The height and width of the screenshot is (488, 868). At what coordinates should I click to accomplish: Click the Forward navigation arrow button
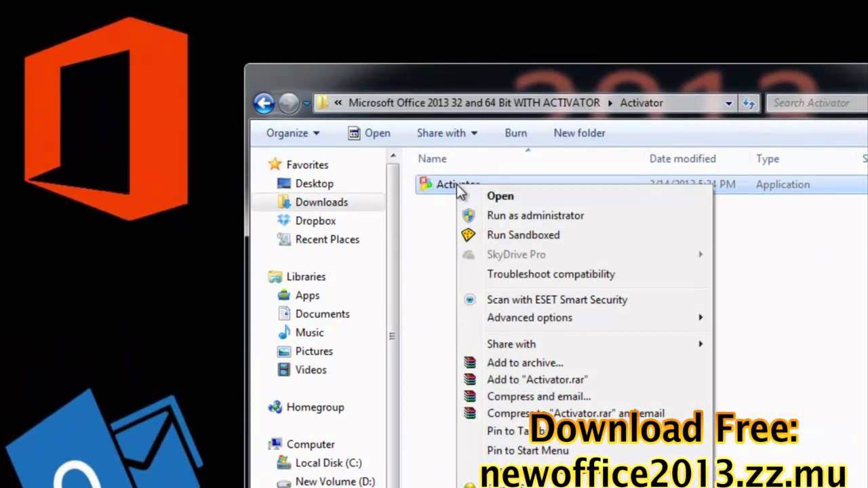(x=289, y=103)
